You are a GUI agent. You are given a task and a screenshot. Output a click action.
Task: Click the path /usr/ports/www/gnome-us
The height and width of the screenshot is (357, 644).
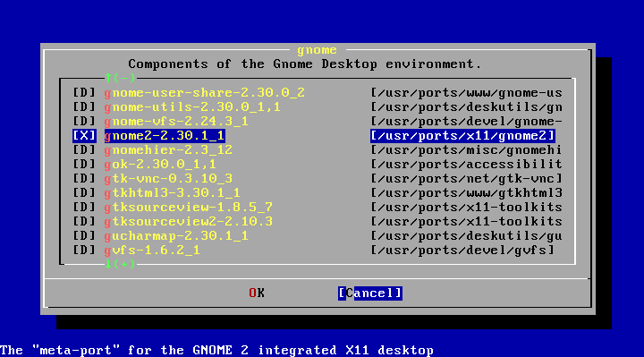pyautogui.click(x=467, y=93)
